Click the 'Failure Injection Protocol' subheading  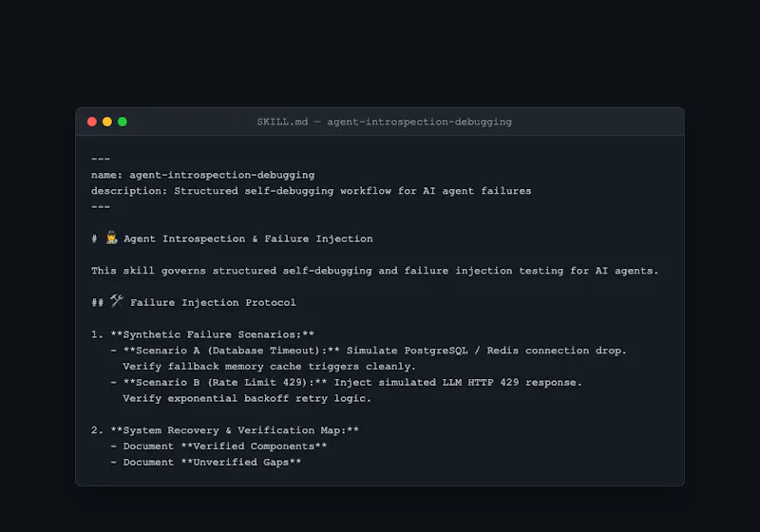pos(213,303)
